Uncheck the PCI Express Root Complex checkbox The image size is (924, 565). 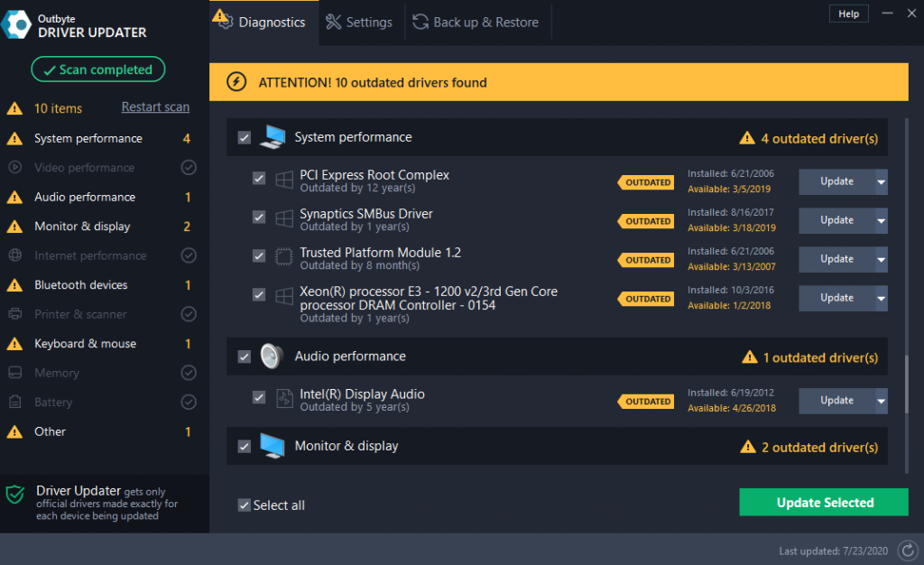pyautogui.click(x=259, y=180)
